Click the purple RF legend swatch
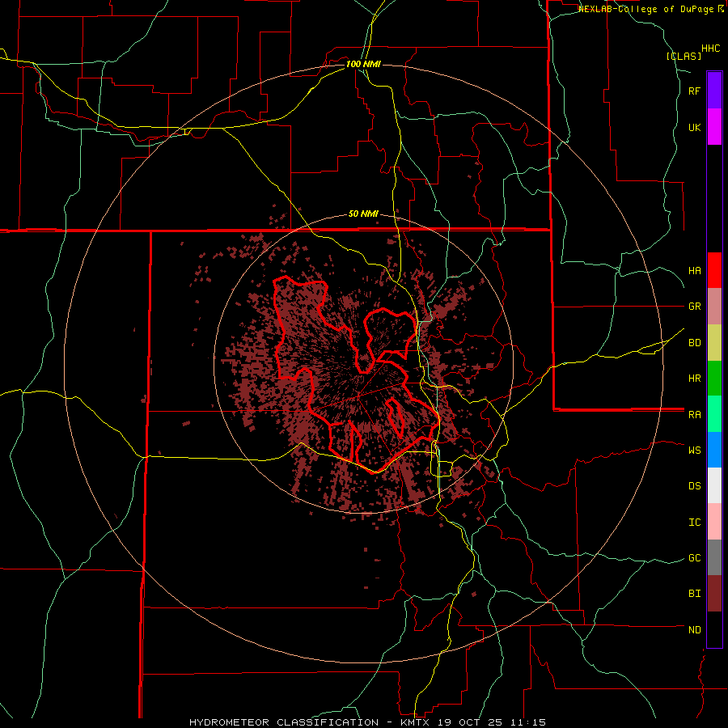728x728 pixels. (714, 91)
